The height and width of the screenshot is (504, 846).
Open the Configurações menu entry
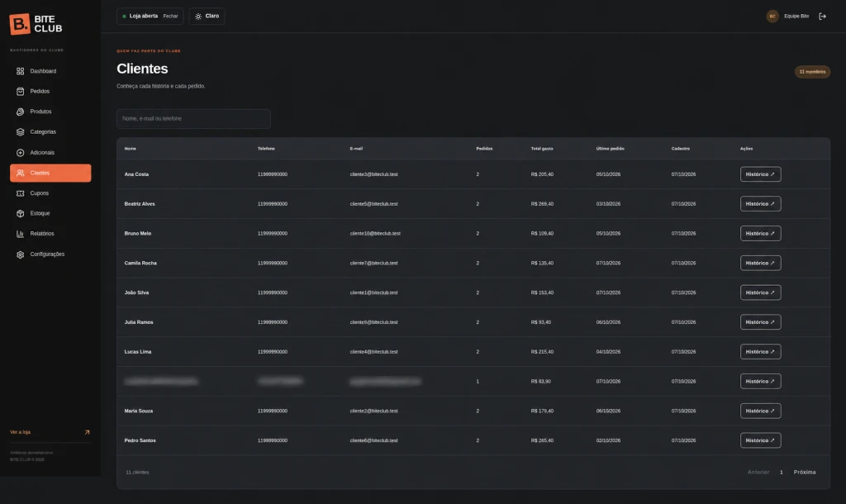[x=50, y=254]
